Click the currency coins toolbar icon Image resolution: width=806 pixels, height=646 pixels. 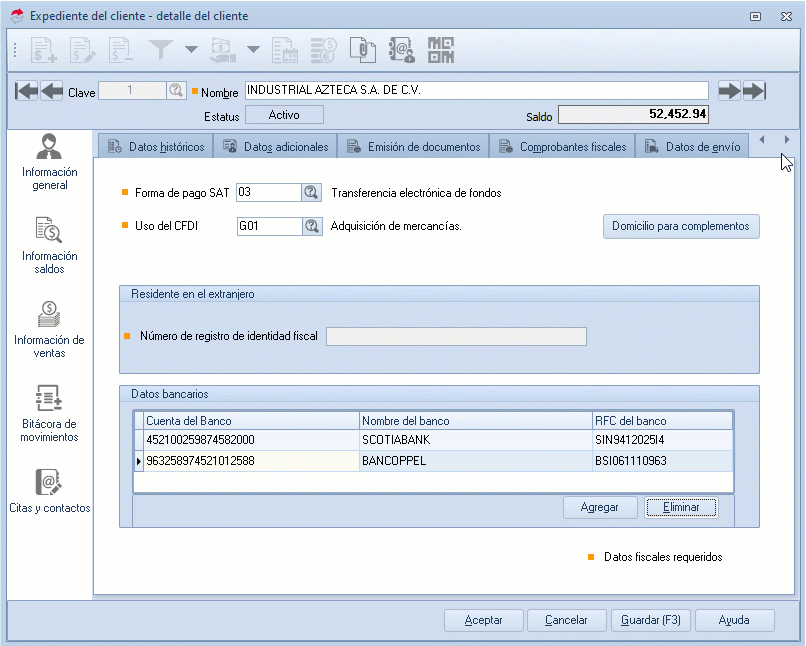pos(323,50)
